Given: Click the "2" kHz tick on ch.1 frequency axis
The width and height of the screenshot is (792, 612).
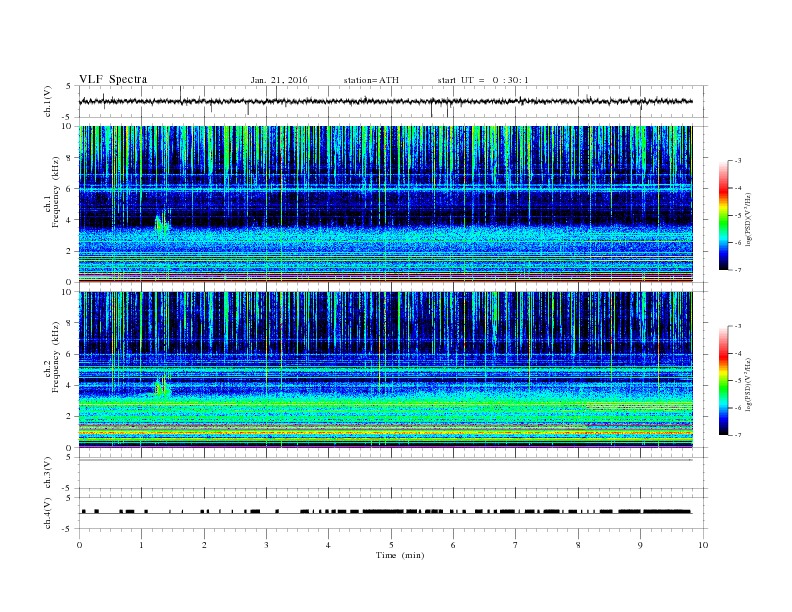Looking at the screenshot, I should coord(69,251).
